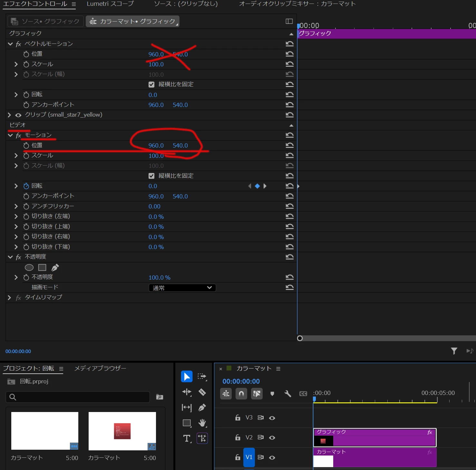Toggle timeline view in Effect Controls
Viewport: 476px width, 470px height.
pyautogui.click(x=289, y=21)
